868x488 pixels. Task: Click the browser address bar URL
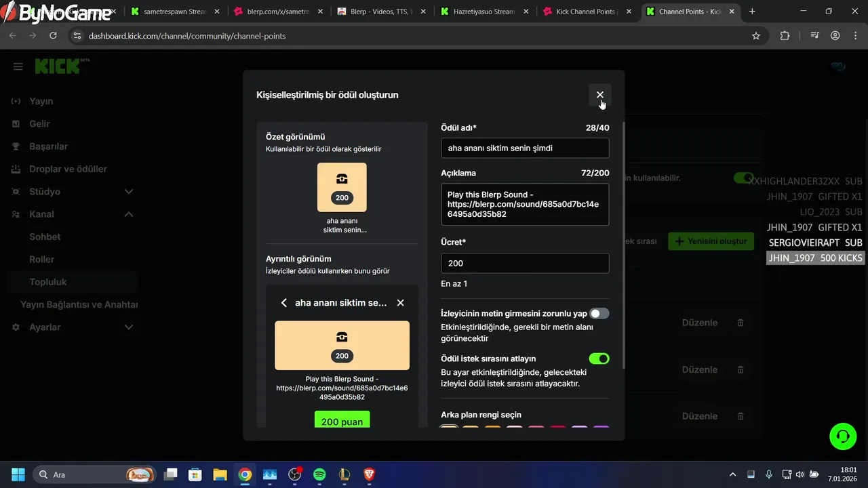187,36
